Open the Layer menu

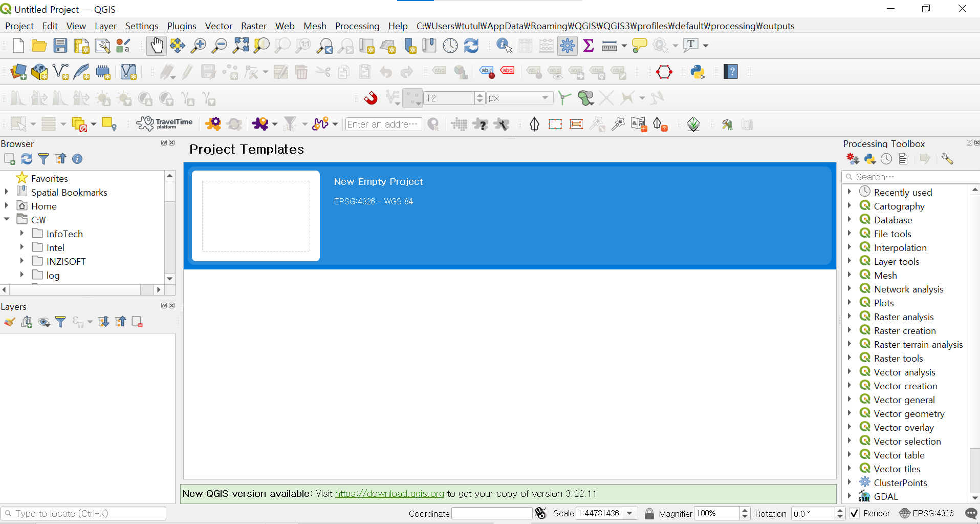point(105,26)
